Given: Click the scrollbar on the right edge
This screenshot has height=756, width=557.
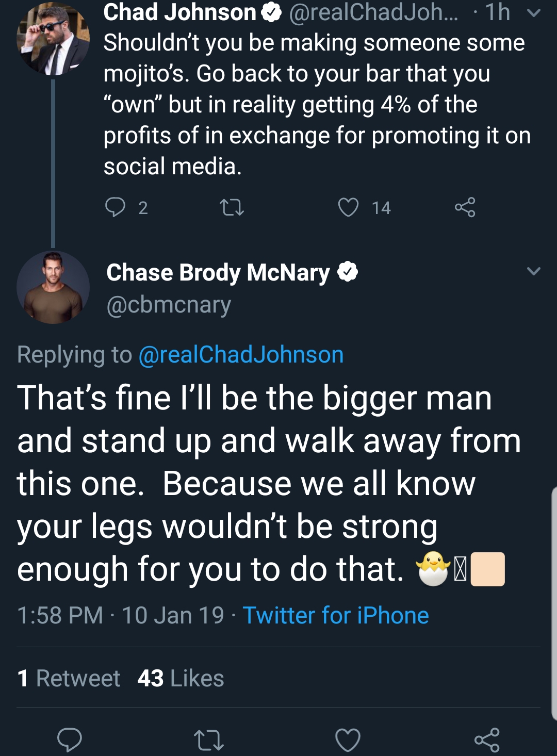Looking at the screenshot, I should tap(554, 603).
